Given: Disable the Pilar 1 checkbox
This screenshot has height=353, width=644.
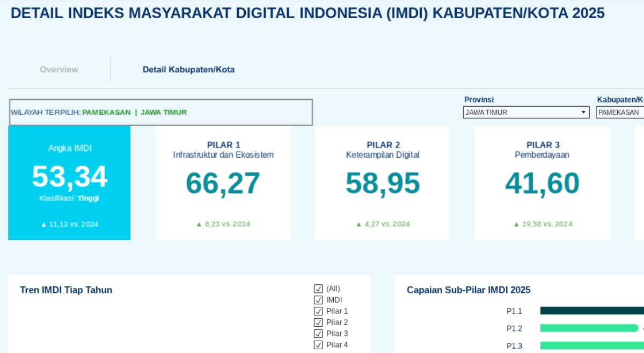Looking at the screenshot, I should tap(318, 311).
